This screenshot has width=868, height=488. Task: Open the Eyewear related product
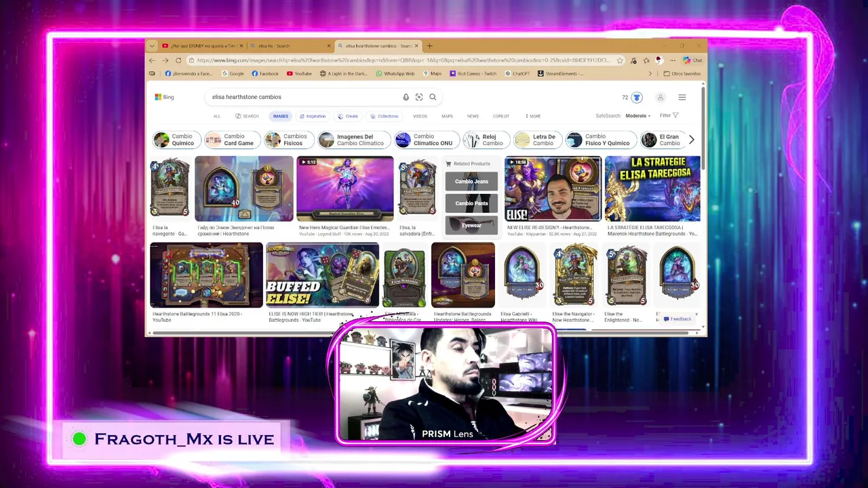point(471,225)
